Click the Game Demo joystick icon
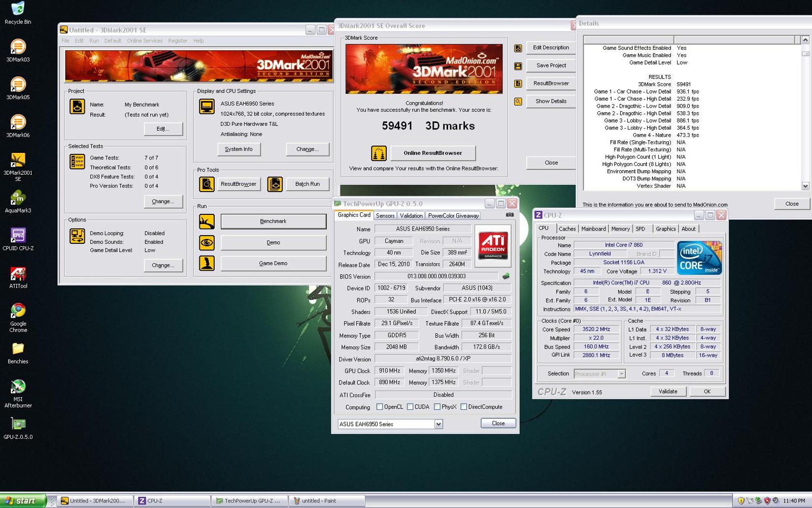 [207, 263]
